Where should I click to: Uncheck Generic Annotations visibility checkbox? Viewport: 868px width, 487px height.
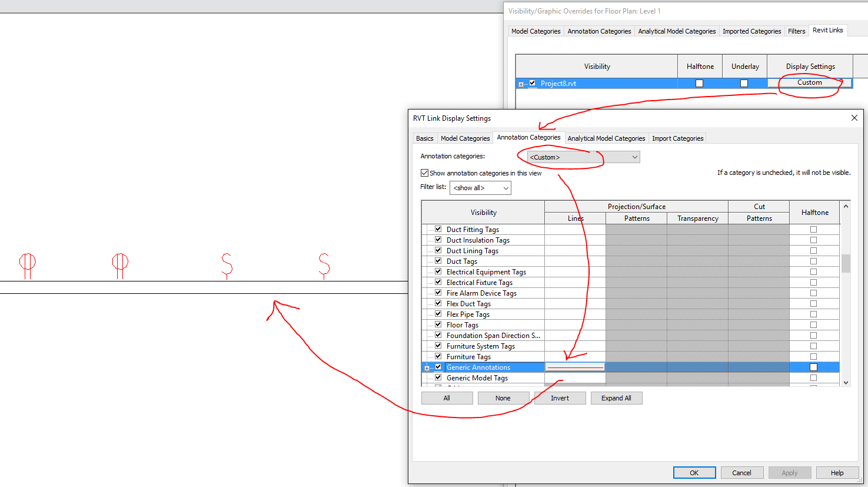coord(438,367)
